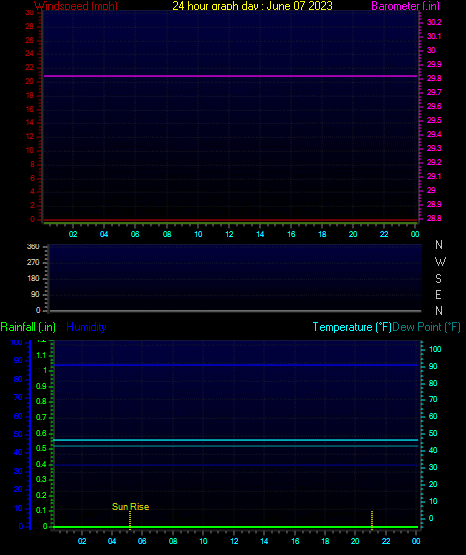Click the Temperature (°F) legend label
Image resolution: width=466 pixels, height=555 pixels.
[x=352, y=327]
